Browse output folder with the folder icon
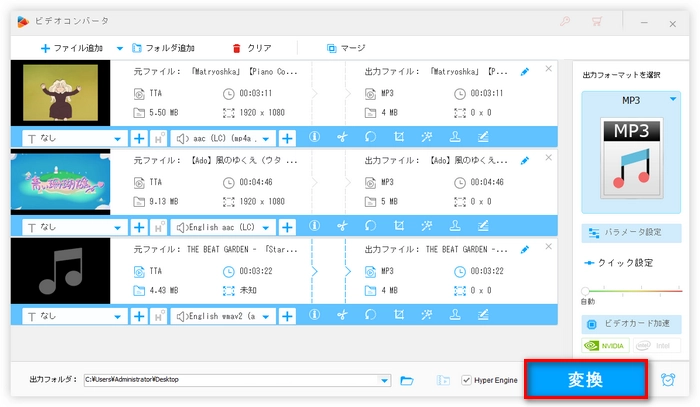Viewport: 700px width, 407px height. (407, 380)
